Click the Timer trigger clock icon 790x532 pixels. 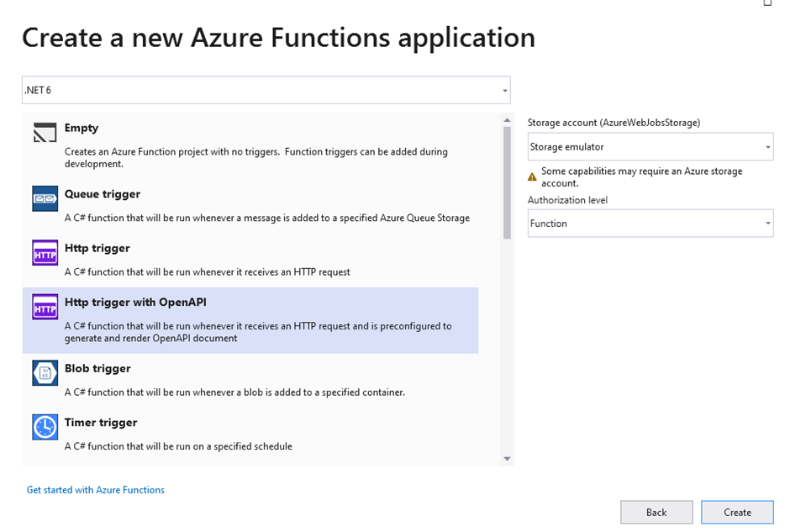click(x=45, y=427)
